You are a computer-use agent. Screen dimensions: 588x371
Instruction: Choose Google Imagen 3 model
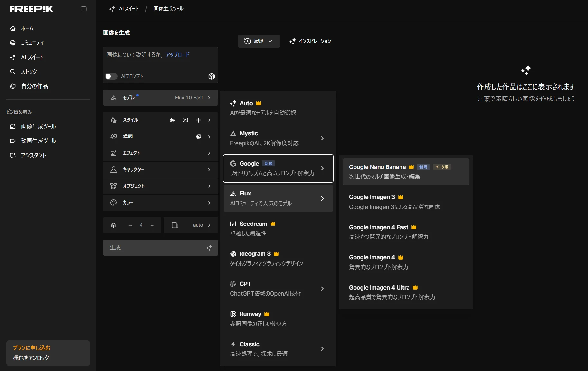pyautogui.click(x=406, y=202)
